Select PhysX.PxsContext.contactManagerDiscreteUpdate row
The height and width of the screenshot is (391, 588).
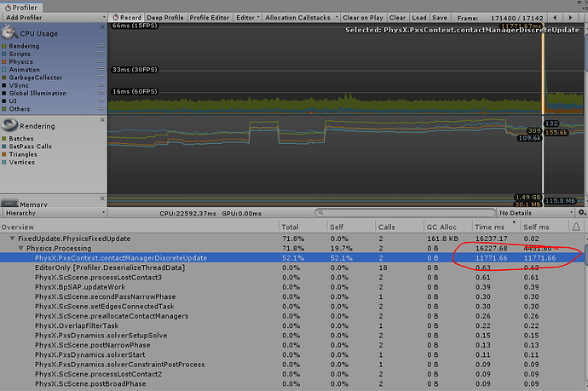(291, 258)
